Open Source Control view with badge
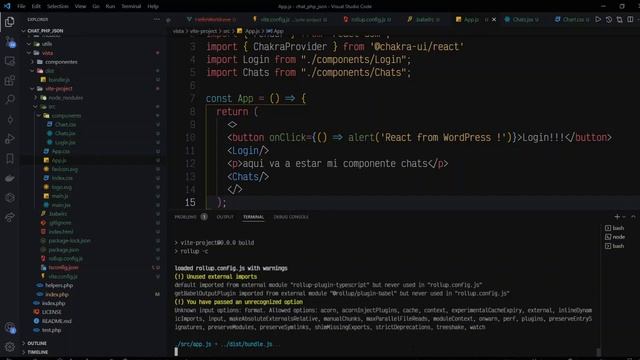Screen dimensions: 640x360 pos(10,42)
